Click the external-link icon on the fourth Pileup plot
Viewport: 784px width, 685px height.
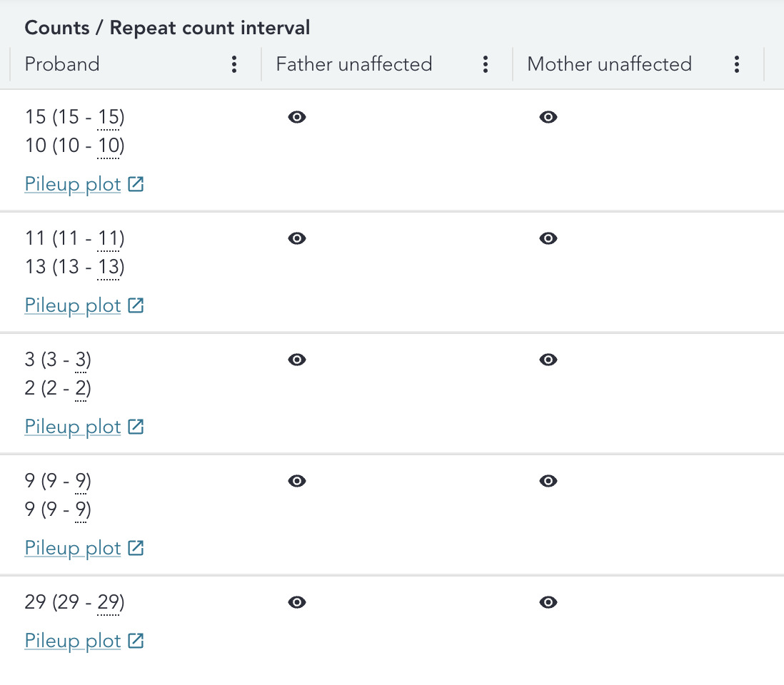(136, 547)
